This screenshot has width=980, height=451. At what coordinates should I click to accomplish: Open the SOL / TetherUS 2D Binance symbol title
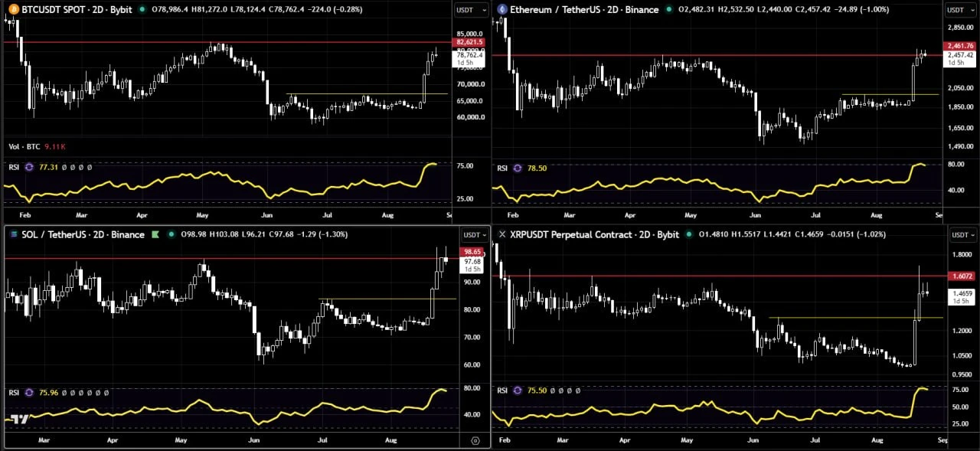coord(83,234)
